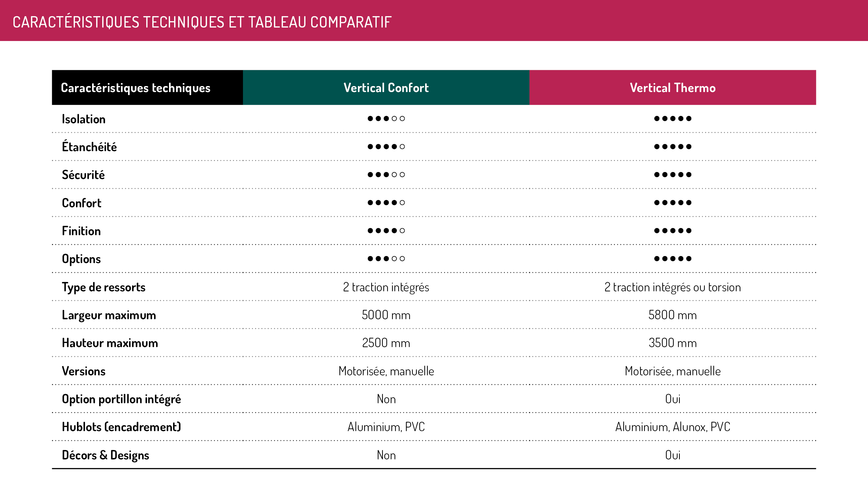Select the 2 traction intégrés ou torsion cell
Viewport: 868px width, 490px height.
point(672,287)
